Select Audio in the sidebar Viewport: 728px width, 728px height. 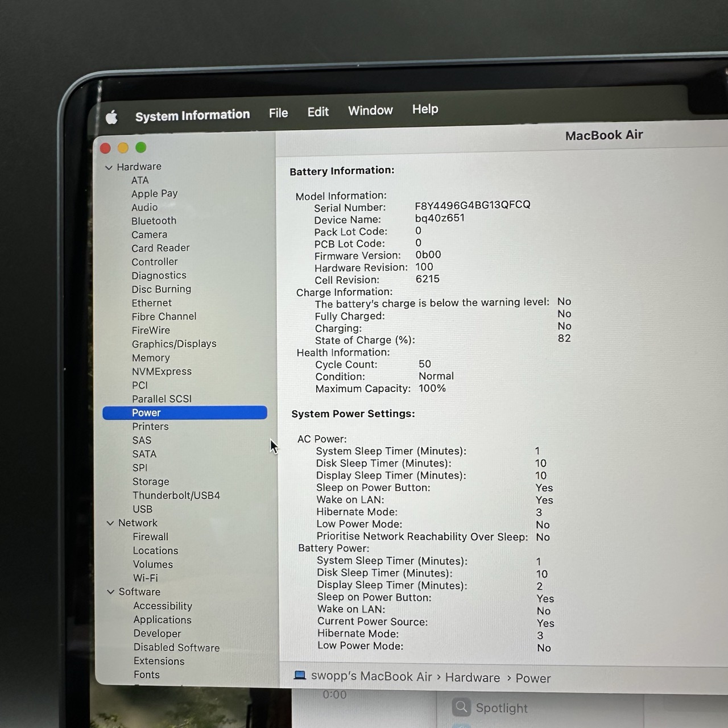144,208
